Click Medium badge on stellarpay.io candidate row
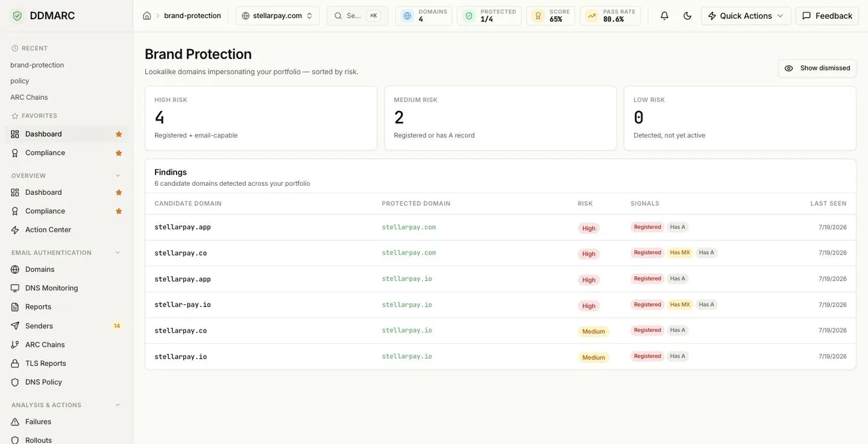 coord(594,358)
